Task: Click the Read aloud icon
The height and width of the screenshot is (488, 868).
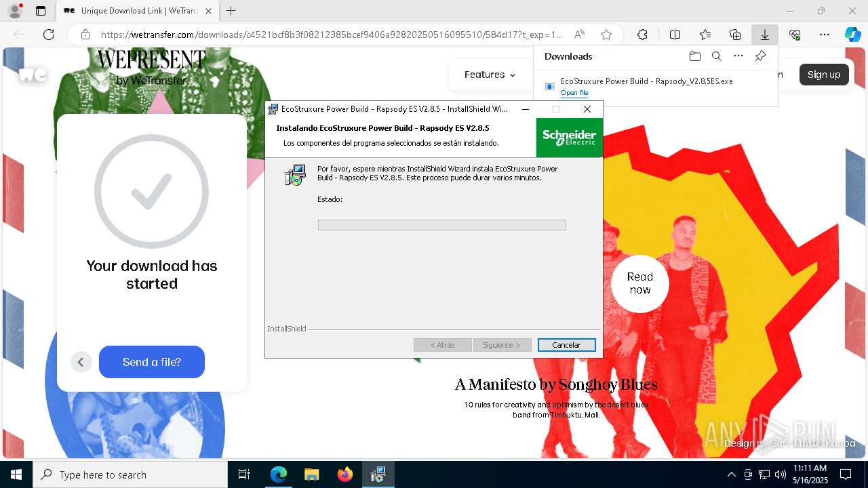Action: (579, 35)
